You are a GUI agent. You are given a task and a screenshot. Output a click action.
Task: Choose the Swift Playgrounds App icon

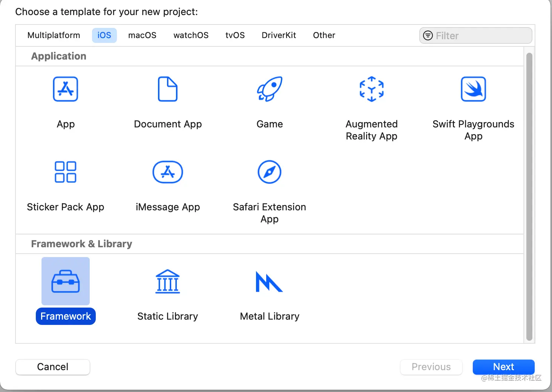(x=474, y=89)
